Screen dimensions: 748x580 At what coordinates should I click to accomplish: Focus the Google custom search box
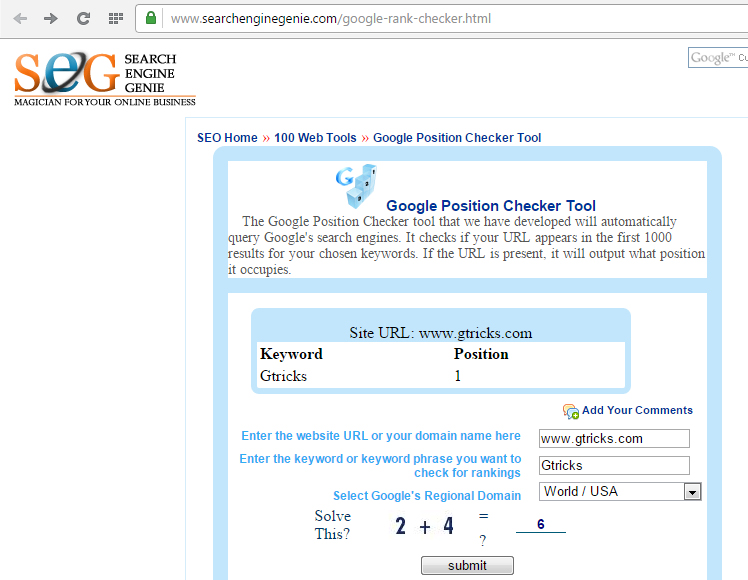(x=718, y=58)
